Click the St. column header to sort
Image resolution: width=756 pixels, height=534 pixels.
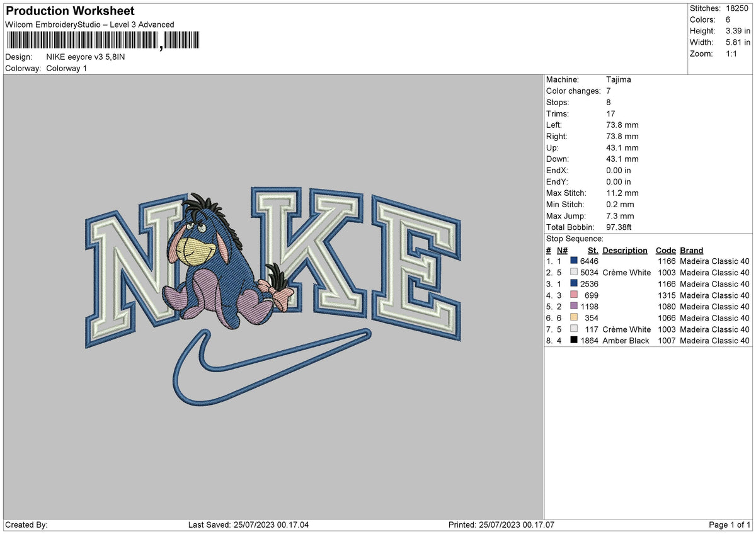pyautogui.click(x=592, y=250)
